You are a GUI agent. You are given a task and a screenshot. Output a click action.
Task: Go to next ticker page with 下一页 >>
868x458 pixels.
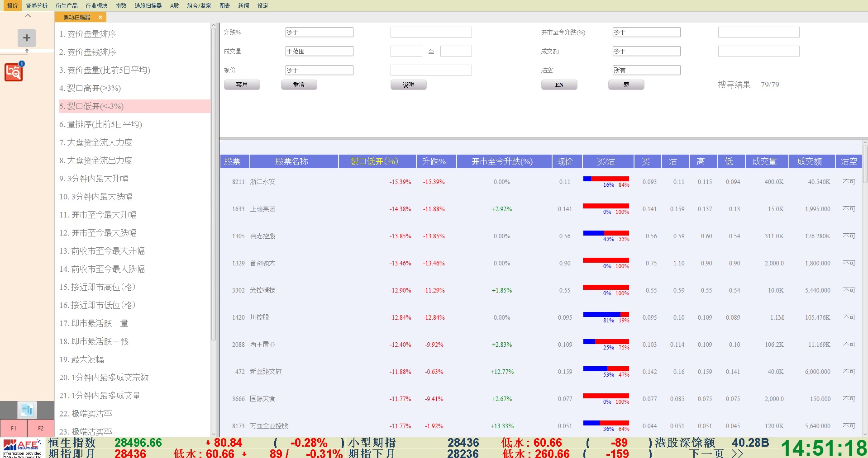716,453
